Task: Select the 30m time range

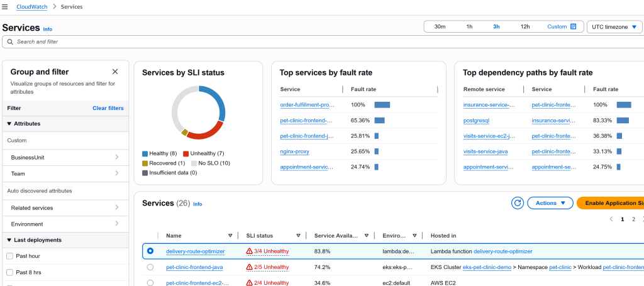Action: pos(440,26)
